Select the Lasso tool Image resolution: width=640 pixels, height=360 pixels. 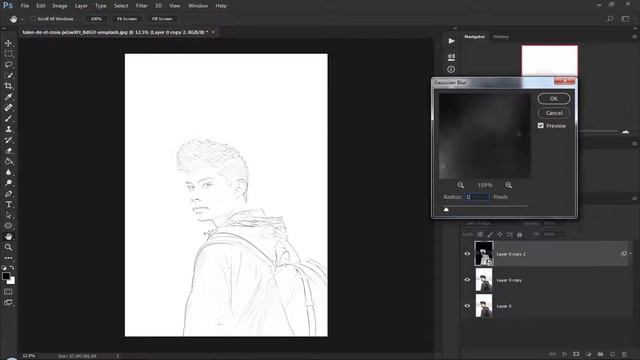coord(8,64)
